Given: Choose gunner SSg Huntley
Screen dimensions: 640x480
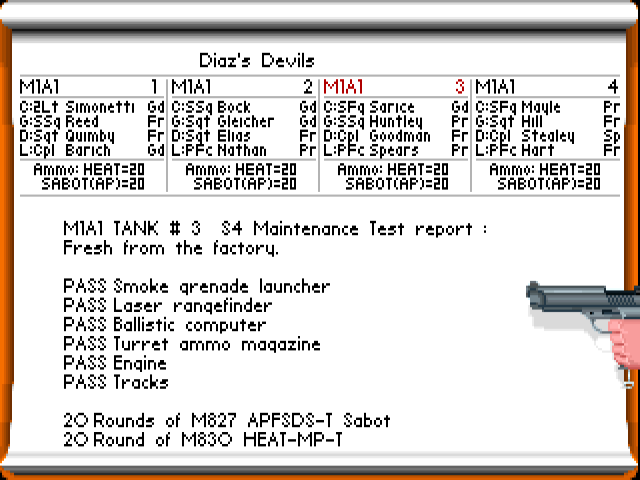Looking at the screenshot, I should pyautogui.click(x=374, y=121).
